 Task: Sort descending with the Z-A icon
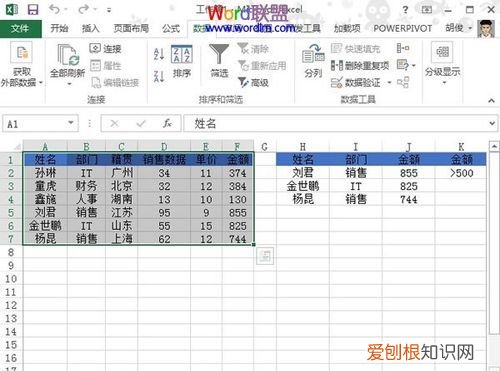159,76
